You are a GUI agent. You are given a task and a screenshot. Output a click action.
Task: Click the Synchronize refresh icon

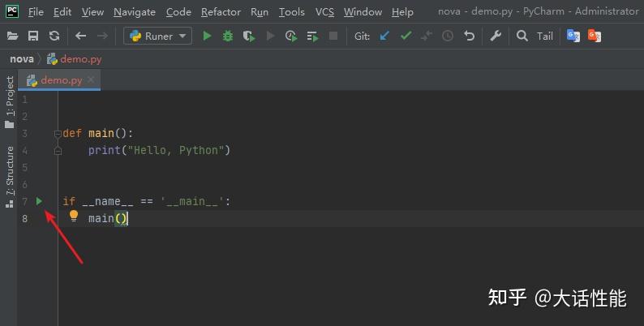coord(54,36)
